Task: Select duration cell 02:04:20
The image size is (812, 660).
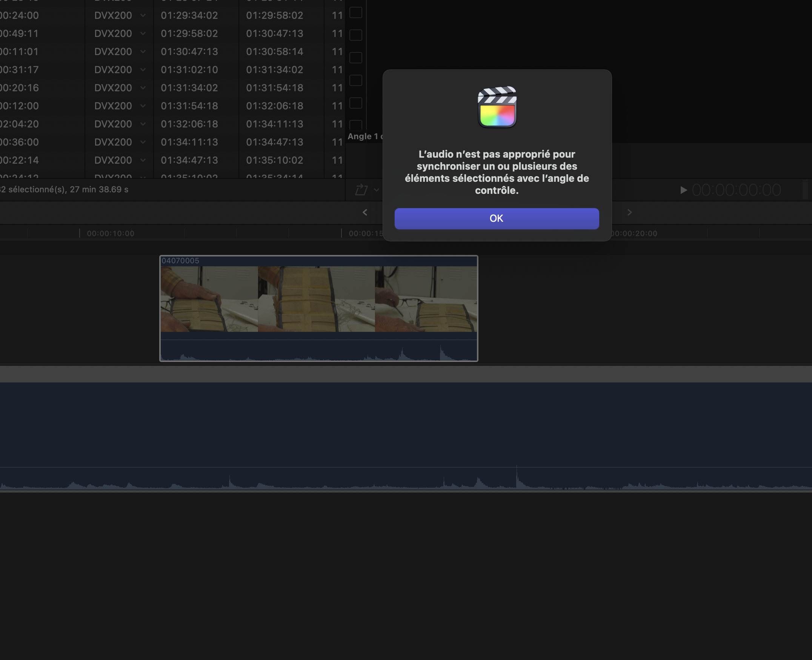Action: [x=19, y=124]
